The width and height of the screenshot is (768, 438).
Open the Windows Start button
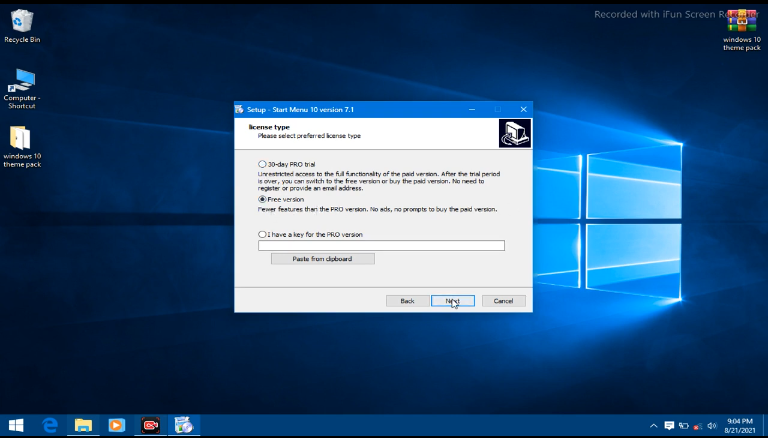coord(16,425)
